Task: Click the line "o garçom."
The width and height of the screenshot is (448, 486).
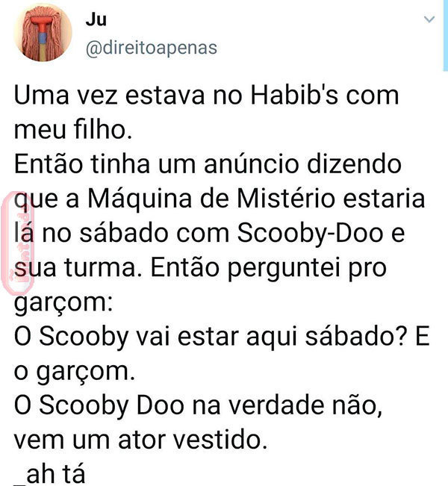Action: [75, 373]
